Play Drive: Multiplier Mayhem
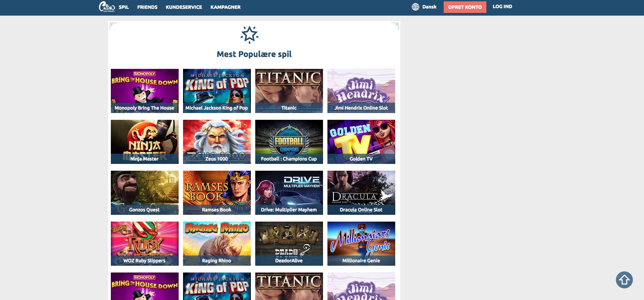The height and width of the screenshot is (300, 644). 289,193
